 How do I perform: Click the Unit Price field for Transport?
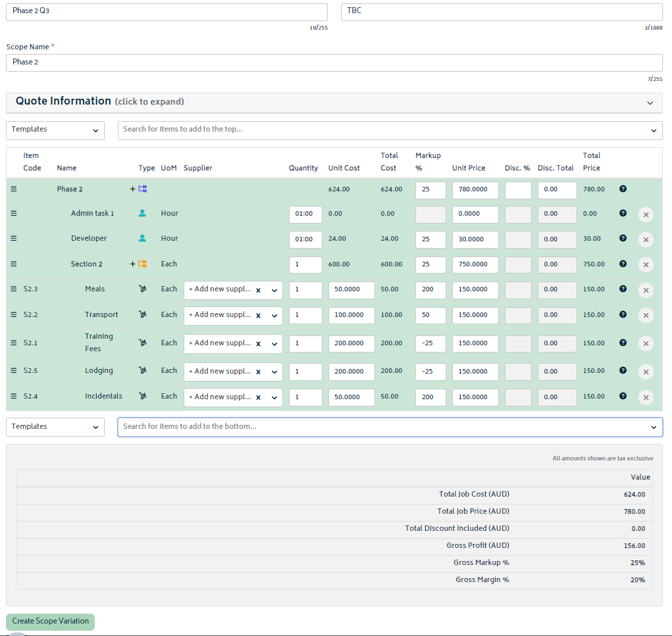tap(475, 316)
